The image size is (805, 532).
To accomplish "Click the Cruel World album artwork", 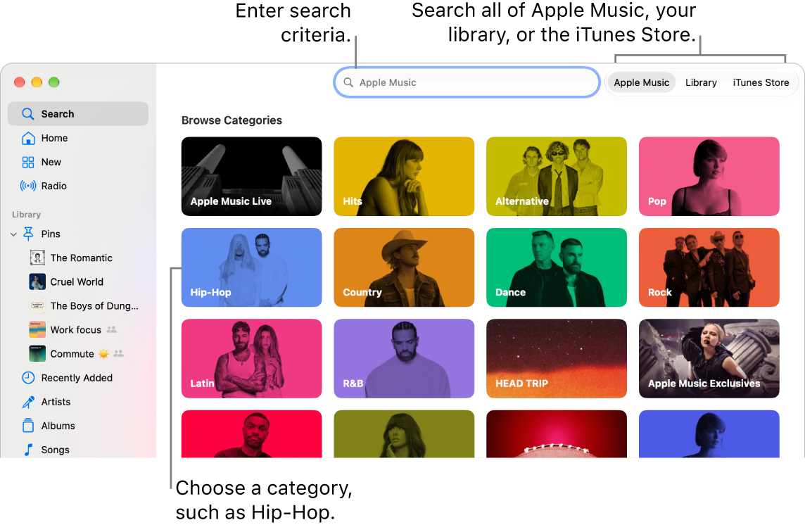I will click(x=37, y=282).
